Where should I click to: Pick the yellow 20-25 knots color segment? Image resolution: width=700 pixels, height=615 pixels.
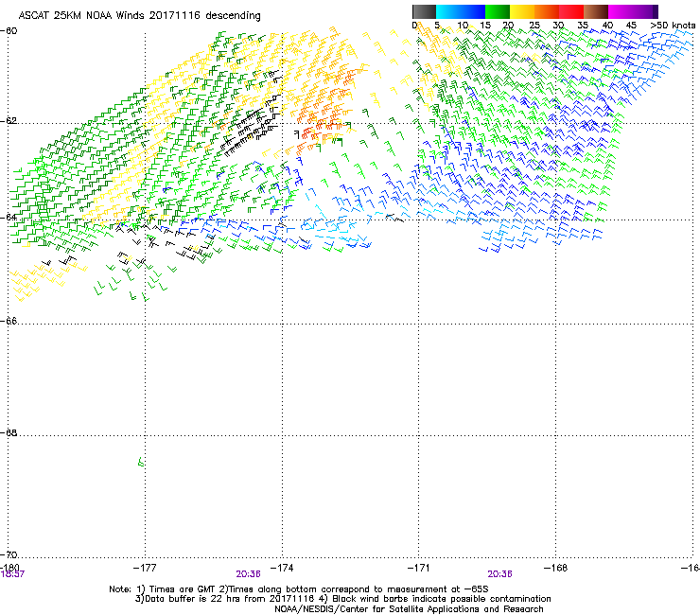pos(522,11)
